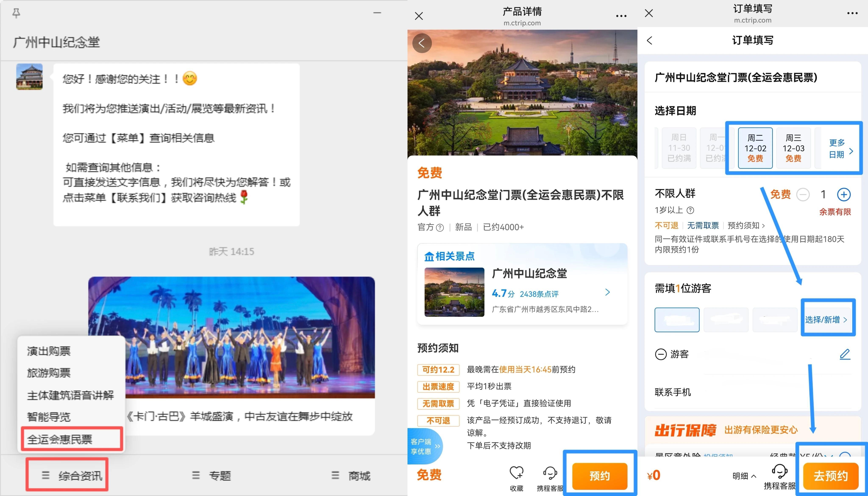This screenshot has width=868, height=496.
Task: Click the pencil edit icon beside 游客
Action: coord(844,354)
